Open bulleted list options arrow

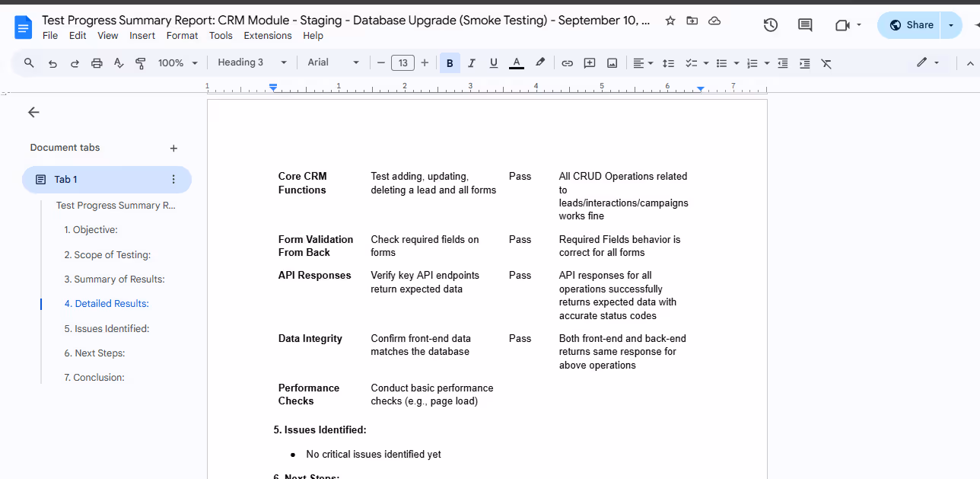(737, 63)
